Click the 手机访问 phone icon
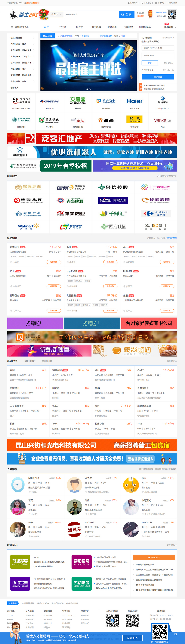The height and width of the screenshot is (644, 185). click(x=142, y=3)
